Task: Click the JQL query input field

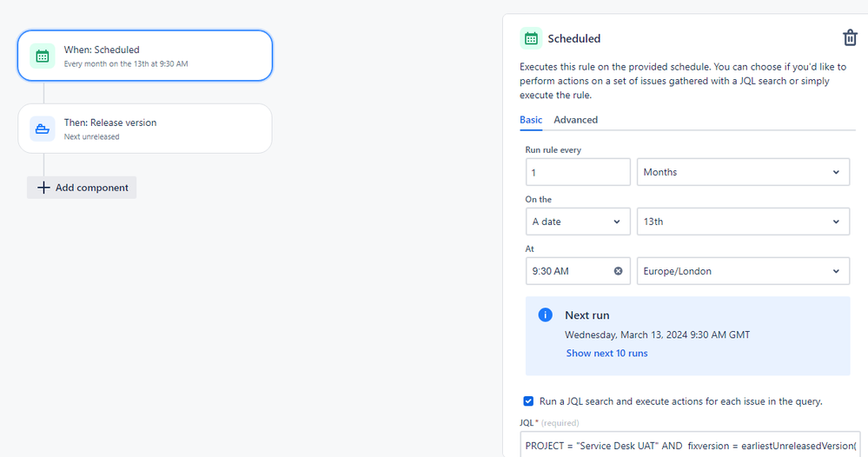Action: point(690,445)
